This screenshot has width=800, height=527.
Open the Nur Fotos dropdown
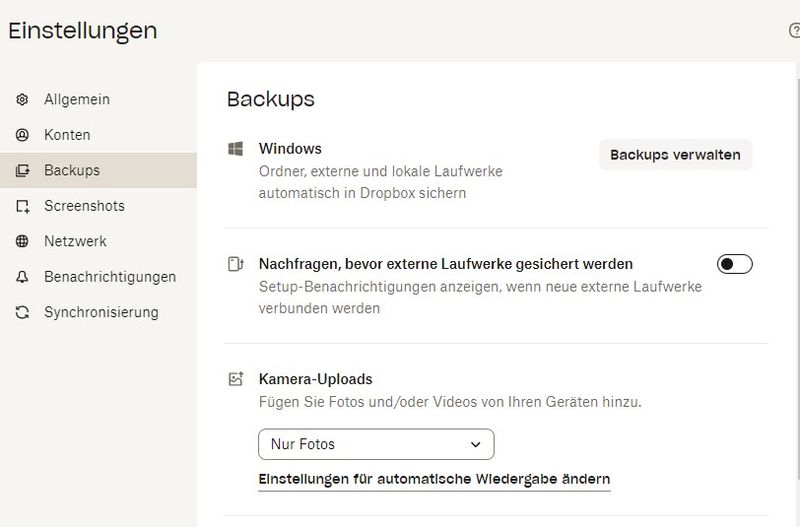376,444
